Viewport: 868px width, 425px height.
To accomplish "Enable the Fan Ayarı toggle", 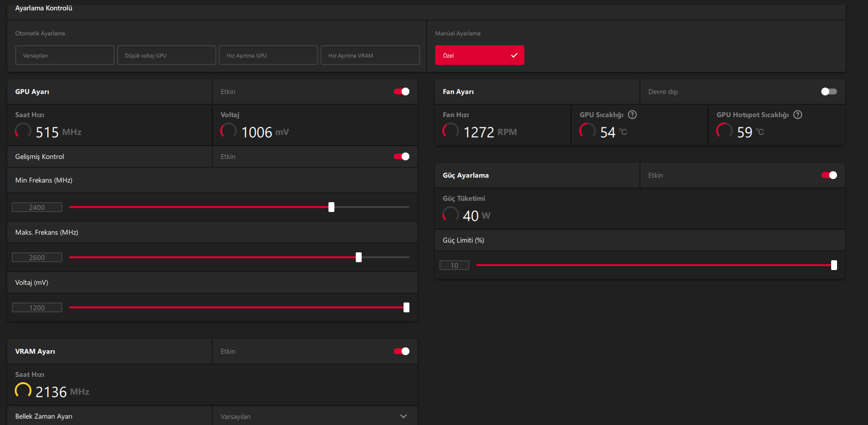I will tap(829, 91).
